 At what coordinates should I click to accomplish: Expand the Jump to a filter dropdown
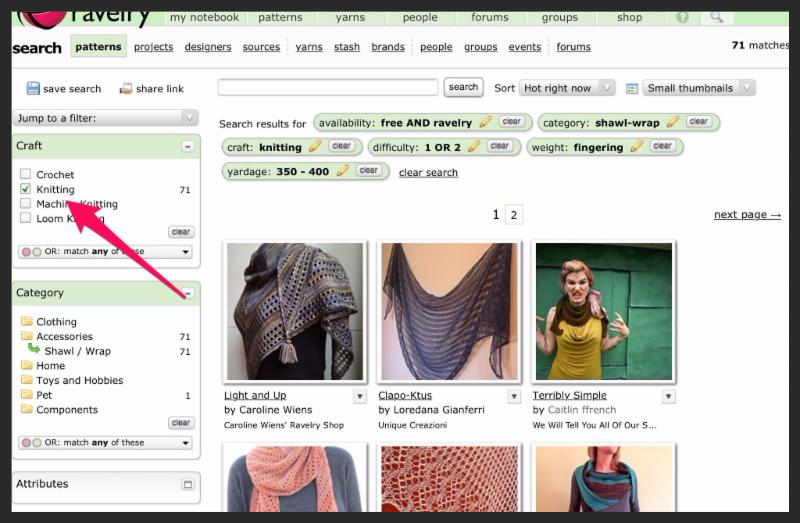point(106,118)
